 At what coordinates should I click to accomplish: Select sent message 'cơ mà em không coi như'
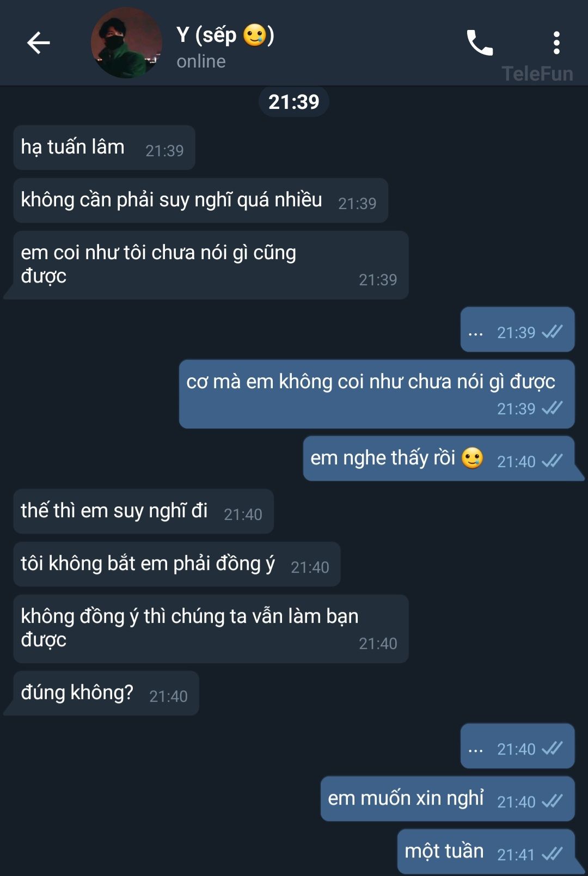377,394
